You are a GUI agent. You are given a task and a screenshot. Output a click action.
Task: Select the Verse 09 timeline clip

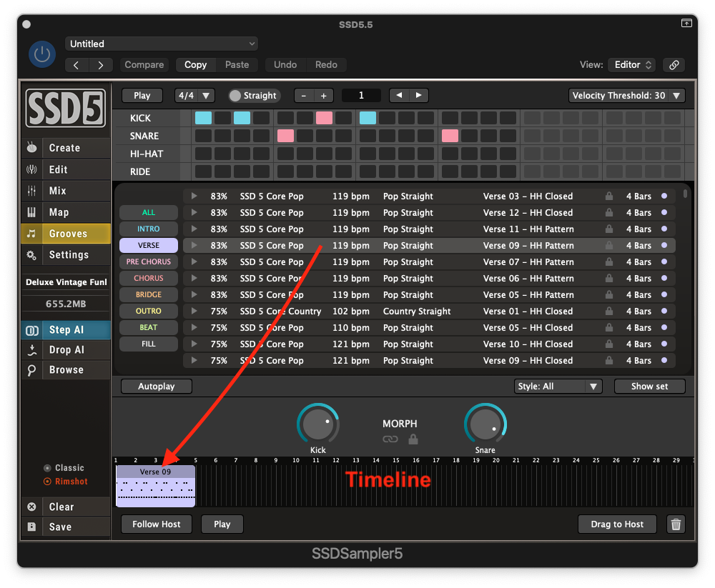[x=155, y=486]
